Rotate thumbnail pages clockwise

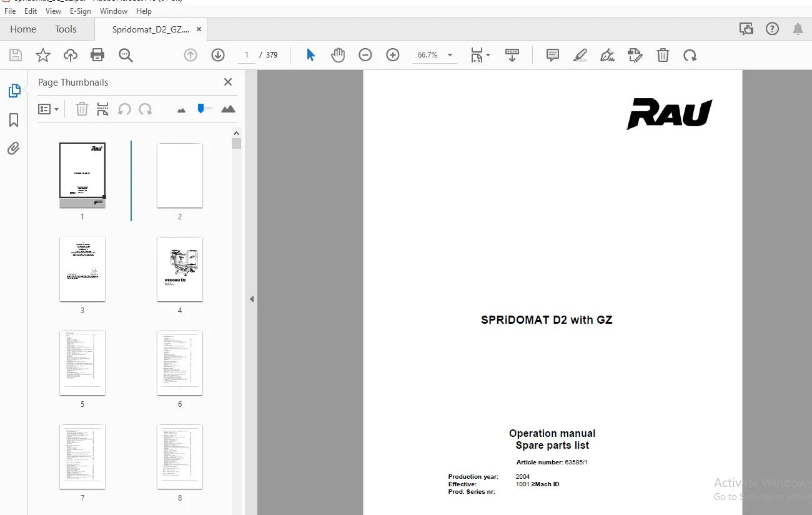[146, 109]
